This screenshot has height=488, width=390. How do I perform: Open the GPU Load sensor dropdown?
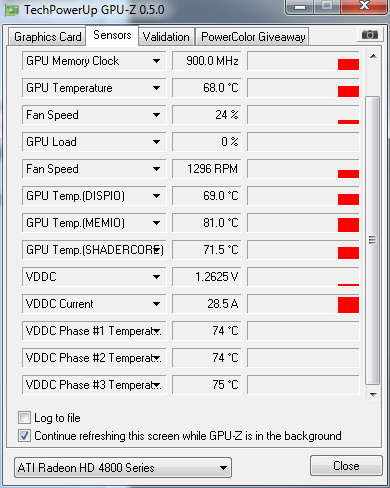156,142
